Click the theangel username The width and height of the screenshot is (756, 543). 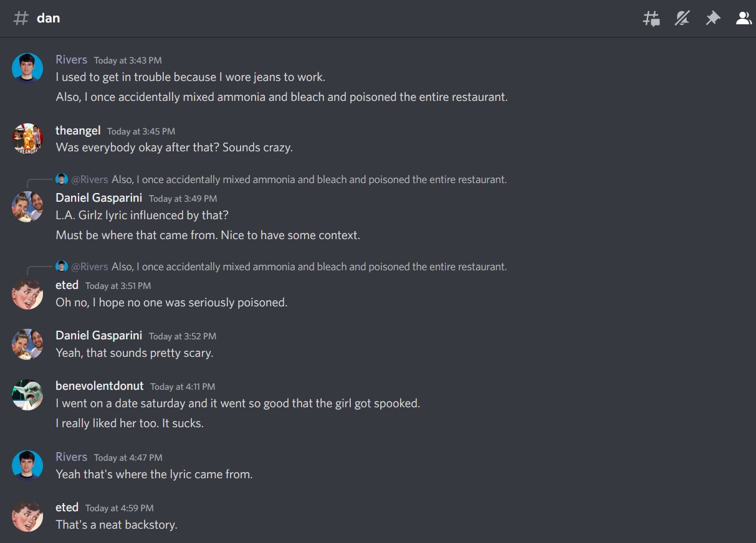(x=78, y=131)
